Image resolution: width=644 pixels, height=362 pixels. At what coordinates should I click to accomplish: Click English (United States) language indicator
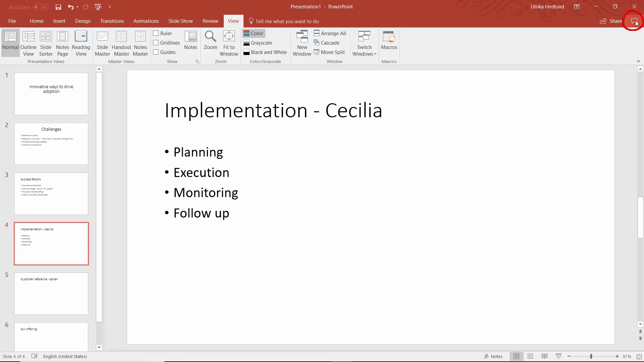[65, 356]
